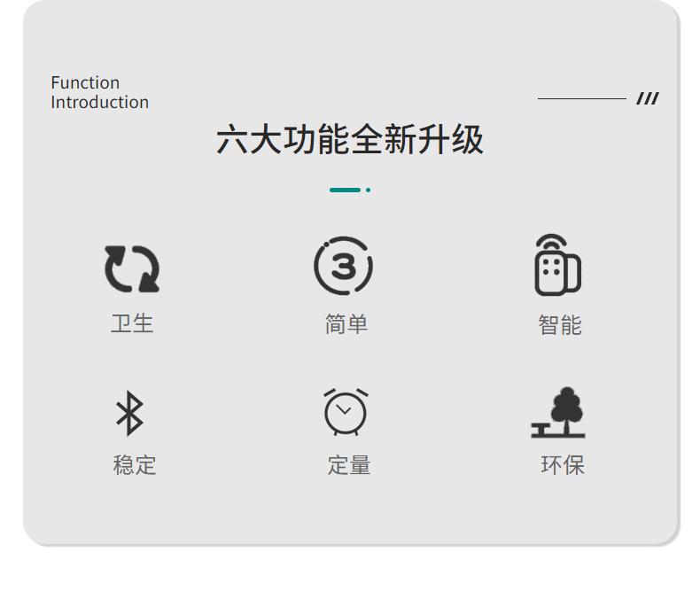Click the smart remote control icon
Screen dimensions: 700x614
point(557,265)
